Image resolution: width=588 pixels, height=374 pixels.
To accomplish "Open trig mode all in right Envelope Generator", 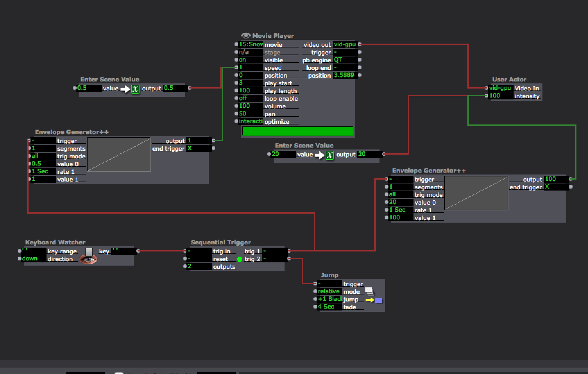I will pyautogui.click(x=401, y=194).
